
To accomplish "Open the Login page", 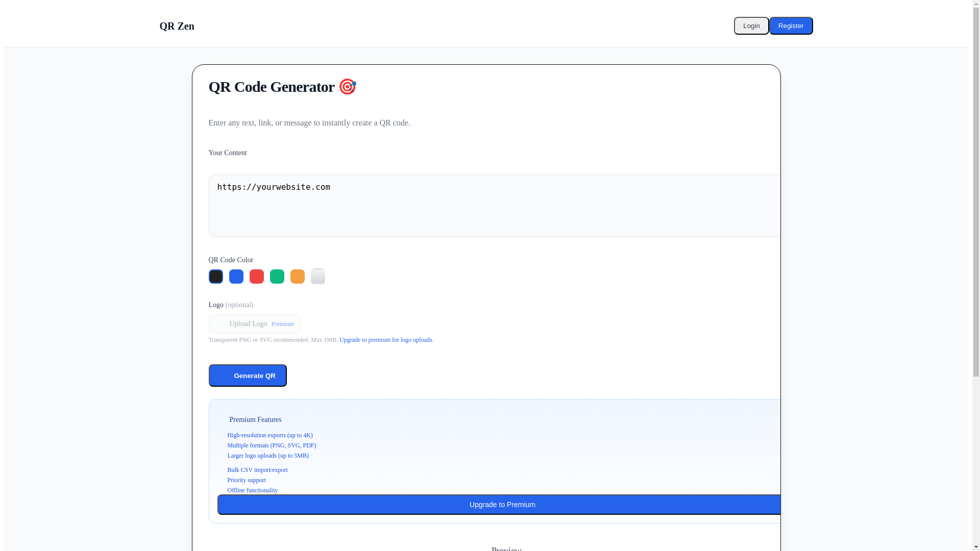I will [x=751, y=26].
